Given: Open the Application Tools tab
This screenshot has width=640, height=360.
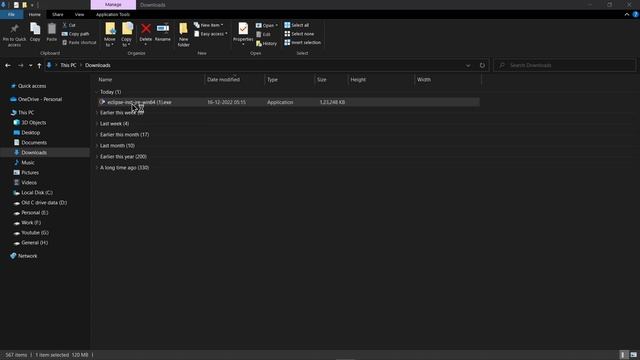Looking at the screenshot, I should click(x=113, y=15).
